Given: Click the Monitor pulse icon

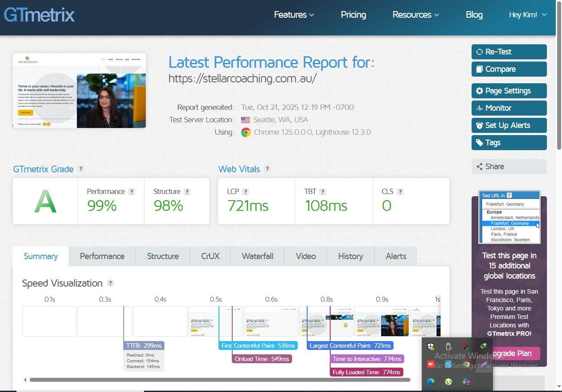Looking at the screenshot, I should coord(480,108).
